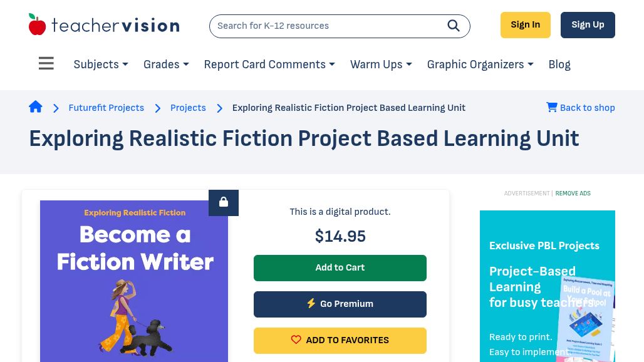Open the Report Card Comments dropdown
644x362 pixels.
pos(269,65)
